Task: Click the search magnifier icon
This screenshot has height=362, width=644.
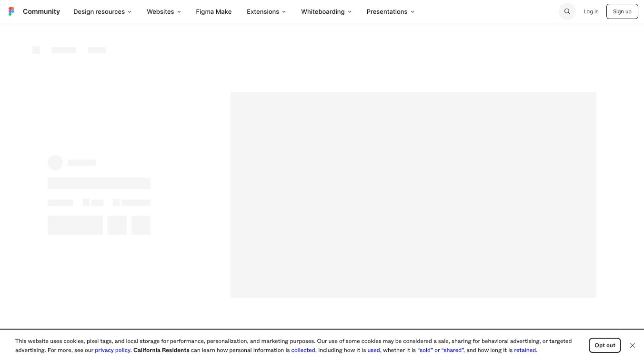Action: [567, 11]
